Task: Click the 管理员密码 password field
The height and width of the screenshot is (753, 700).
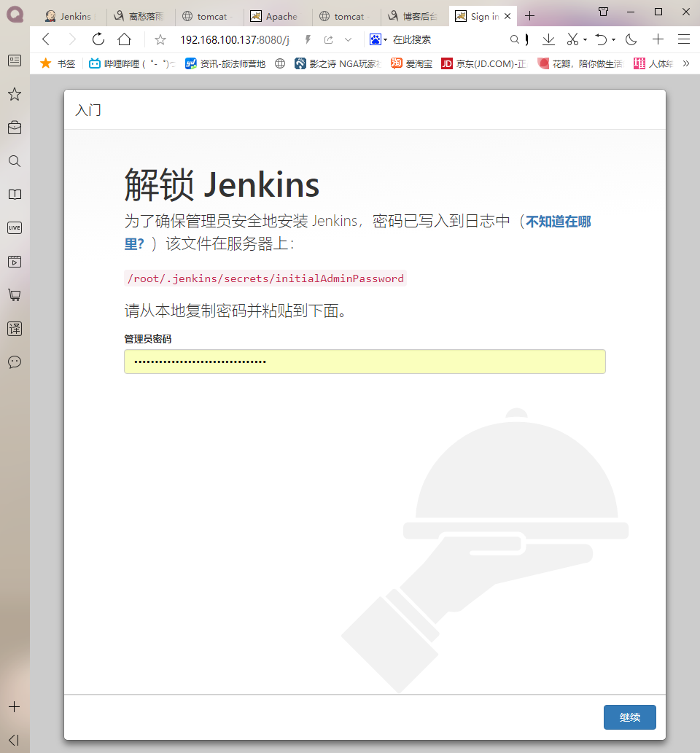Action: [x=365, y=362]
